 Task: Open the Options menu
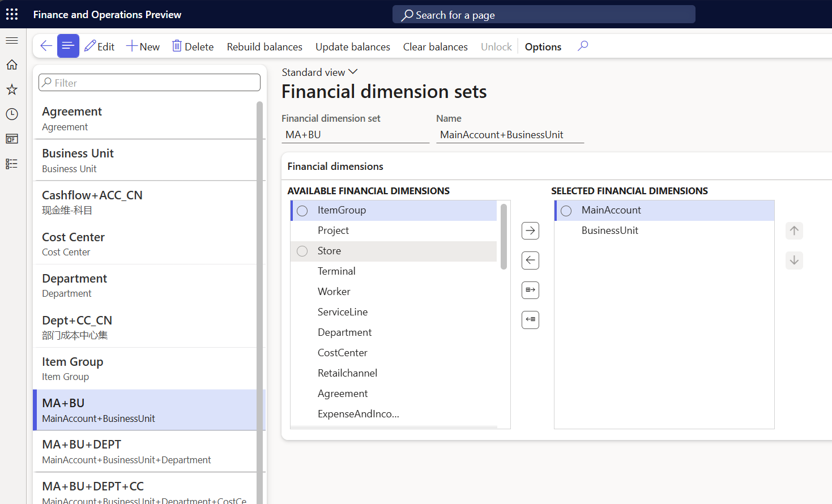(542, 46)
